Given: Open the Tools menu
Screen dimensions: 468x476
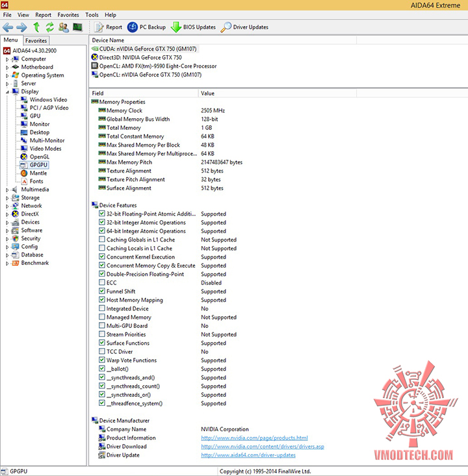Looking at the screenshot, I should click(x=92, y=15).
